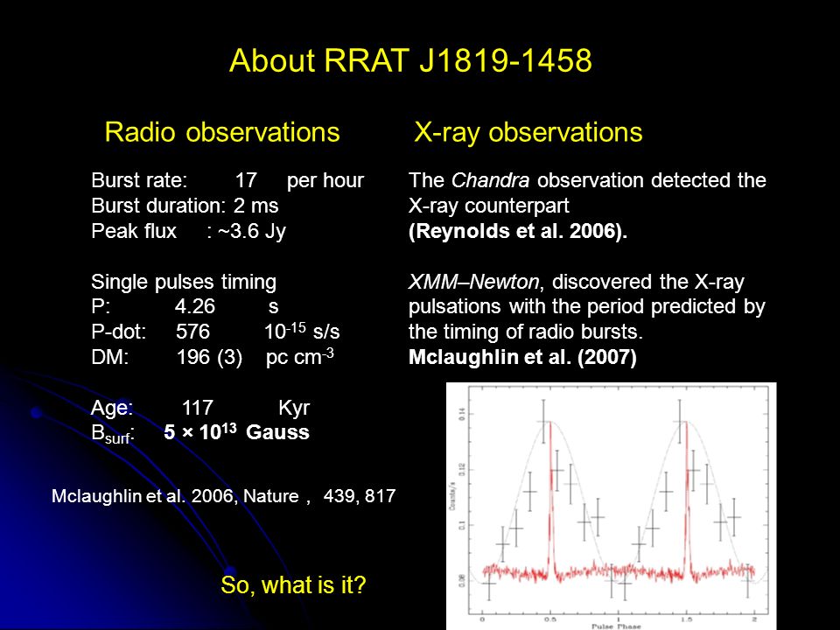Click the "Mclaughlin et al. (2007)" reference
This screenshot has width=840, height=630.
523,357
